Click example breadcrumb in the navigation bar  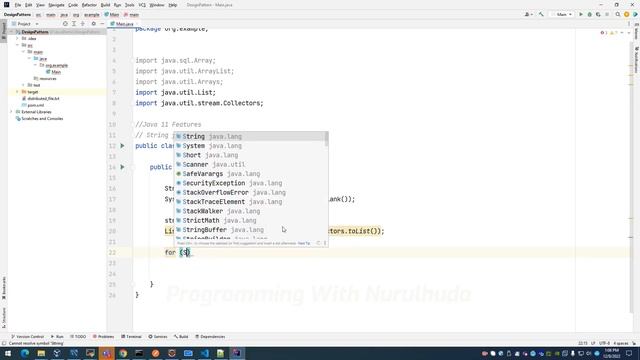pyautogui.click(x=91, y=15)
